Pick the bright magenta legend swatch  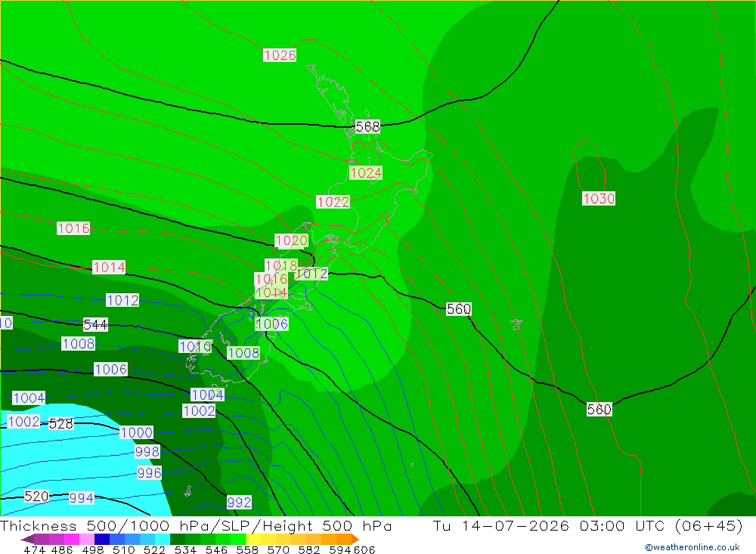click(x=72, y=539)
